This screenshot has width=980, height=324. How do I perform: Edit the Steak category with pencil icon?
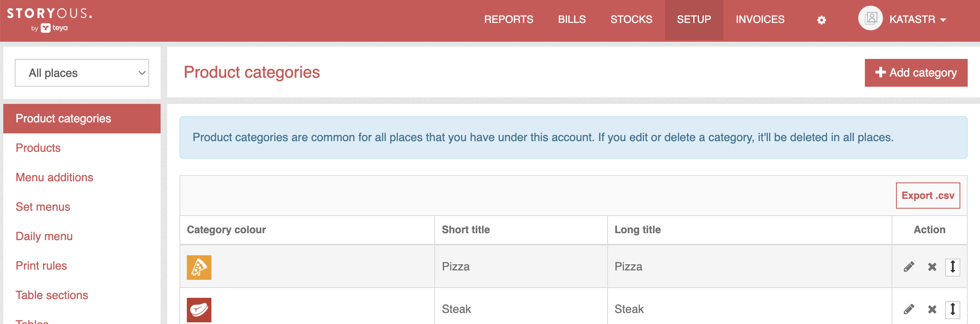click(x=909, y=309)
